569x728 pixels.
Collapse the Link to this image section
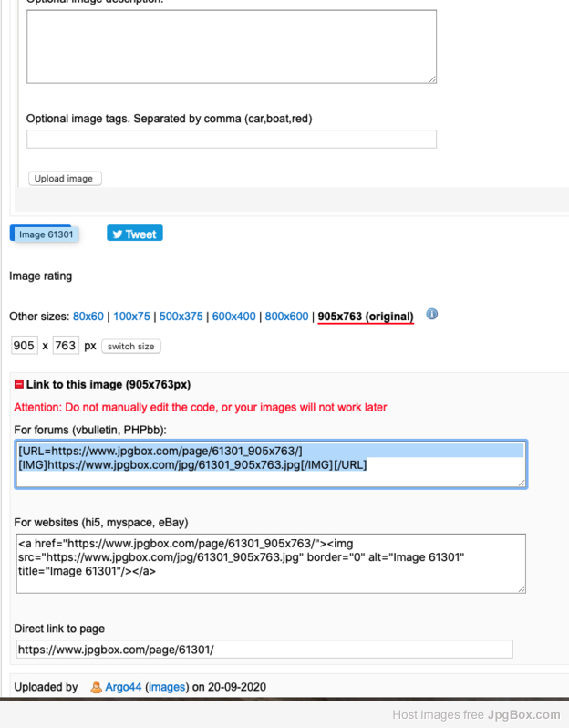click(x=19, y=384)
